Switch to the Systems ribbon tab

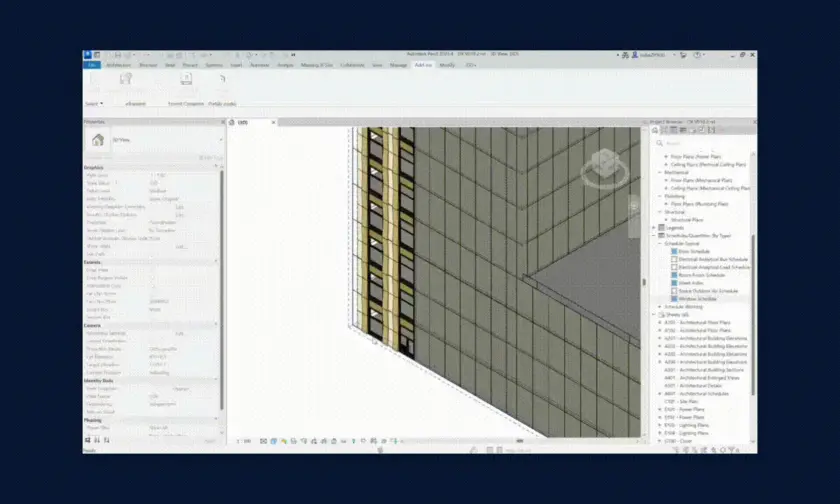tap(214, 65)
